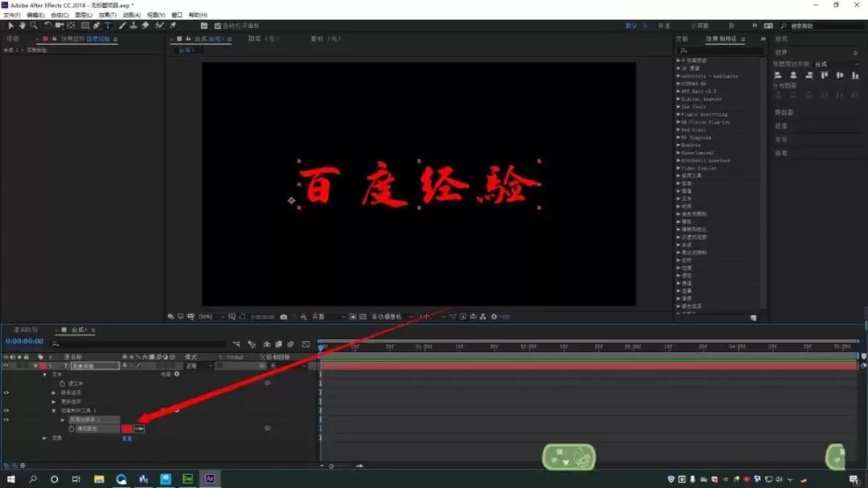Open the Effect menu
Viewport: 868px width, 488px height.
point(108,15)
